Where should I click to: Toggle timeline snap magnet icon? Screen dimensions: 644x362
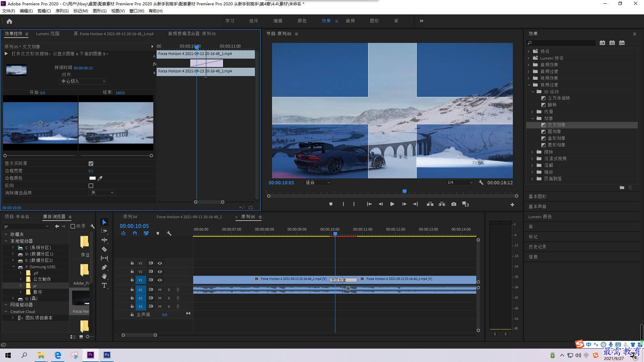point(135,233)
